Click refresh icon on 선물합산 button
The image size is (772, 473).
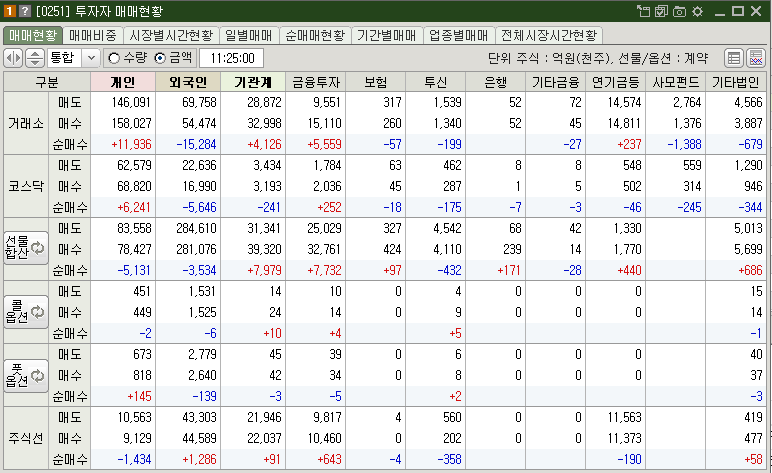[x=37, y=248]
